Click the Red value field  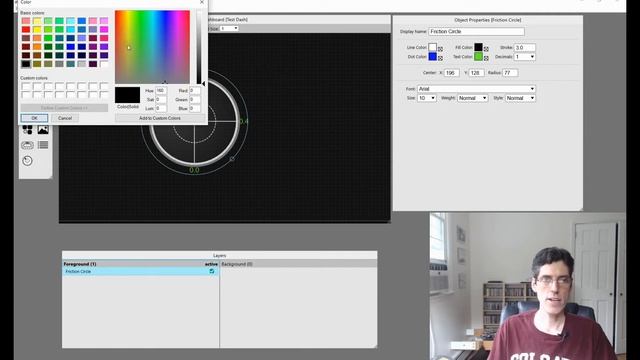pos(195,90)
